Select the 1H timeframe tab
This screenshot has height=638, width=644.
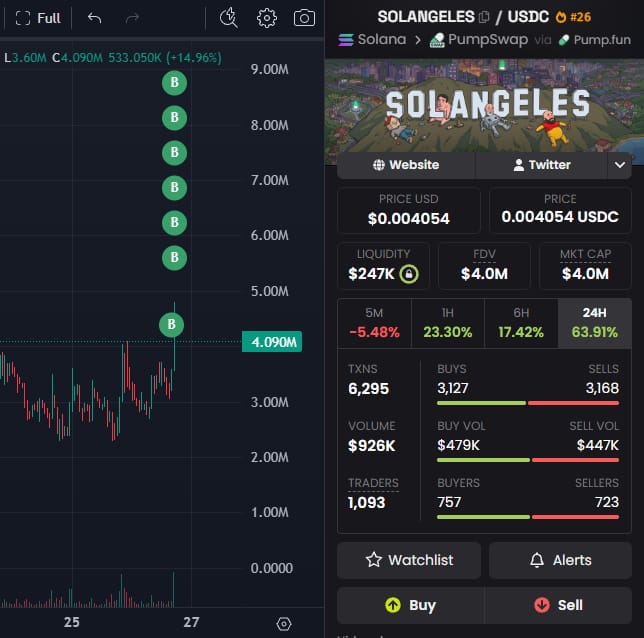pos(448,323)
